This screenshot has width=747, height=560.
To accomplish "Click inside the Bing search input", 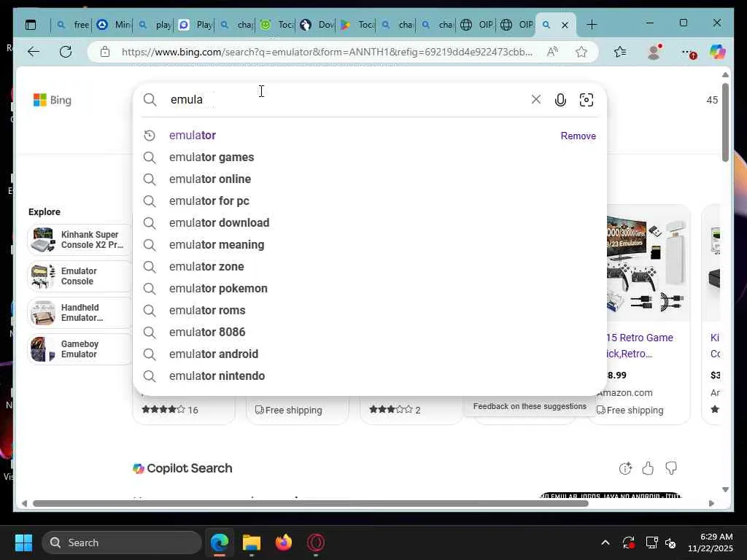I will (x=348, y=99).
